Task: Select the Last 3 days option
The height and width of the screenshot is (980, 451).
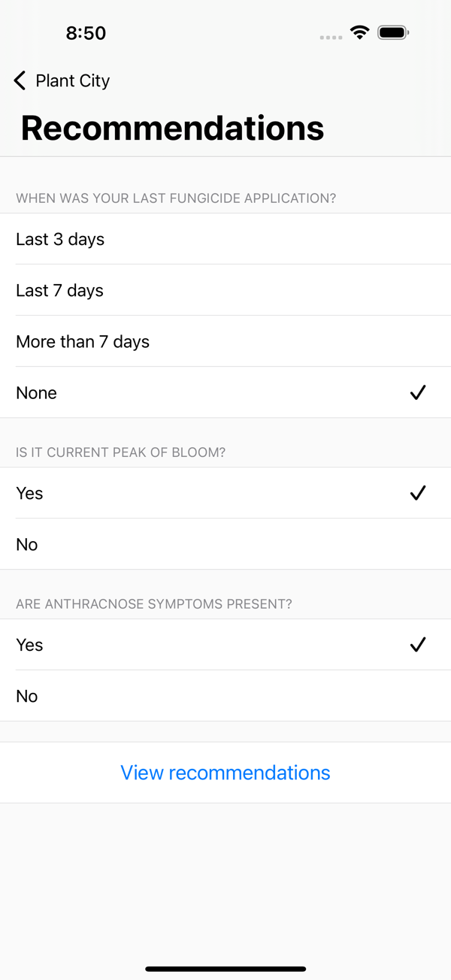Action: coord(225,239)
